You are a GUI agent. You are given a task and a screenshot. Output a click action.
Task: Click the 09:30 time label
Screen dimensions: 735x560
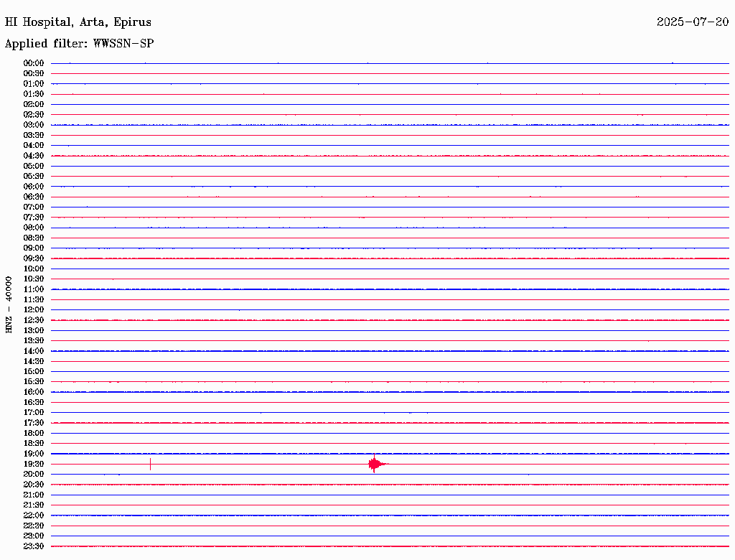coord(34,258)
